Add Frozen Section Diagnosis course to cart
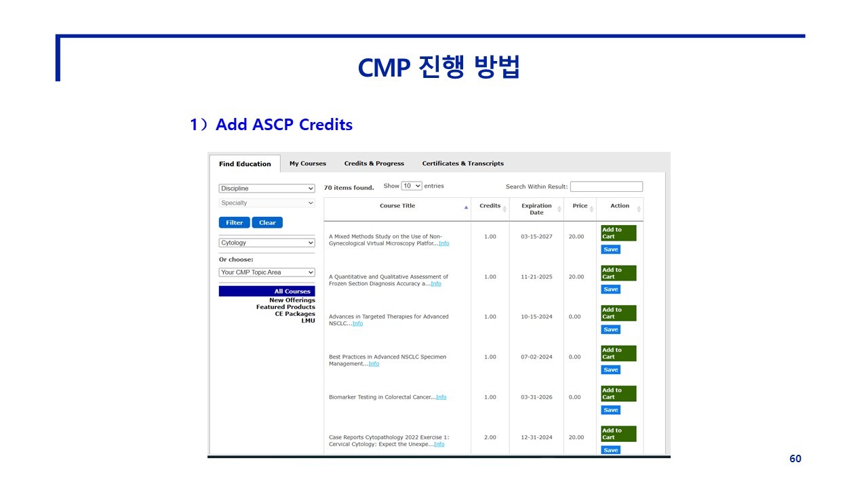 618,273
